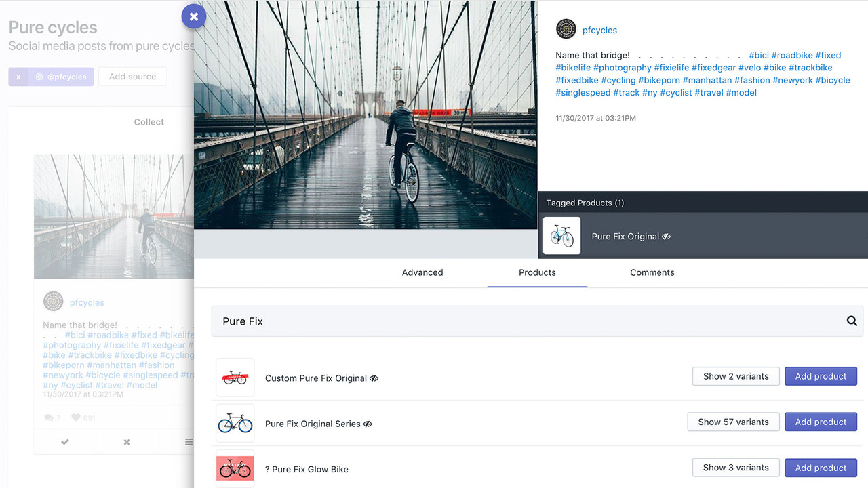This screenshot has height=488, width=868.
Task: Click the search magnifier in the product search bar
Action: point(851,321)
